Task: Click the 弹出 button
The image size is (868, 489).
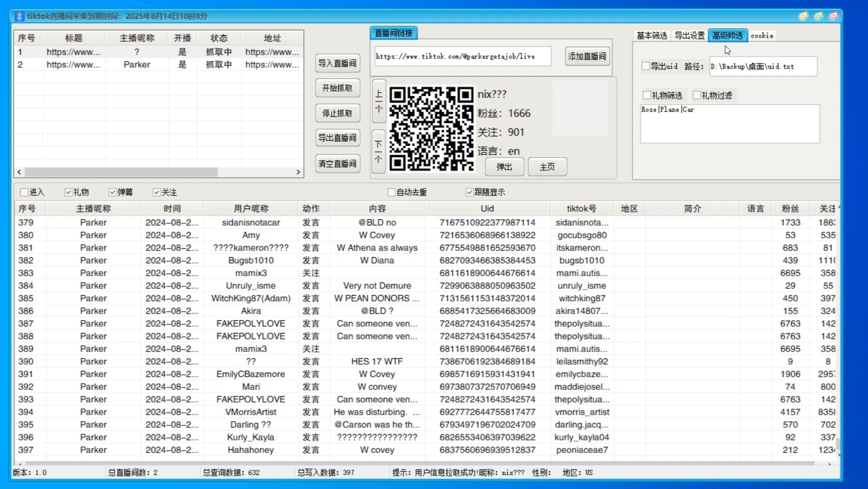Action: [504, 167]
